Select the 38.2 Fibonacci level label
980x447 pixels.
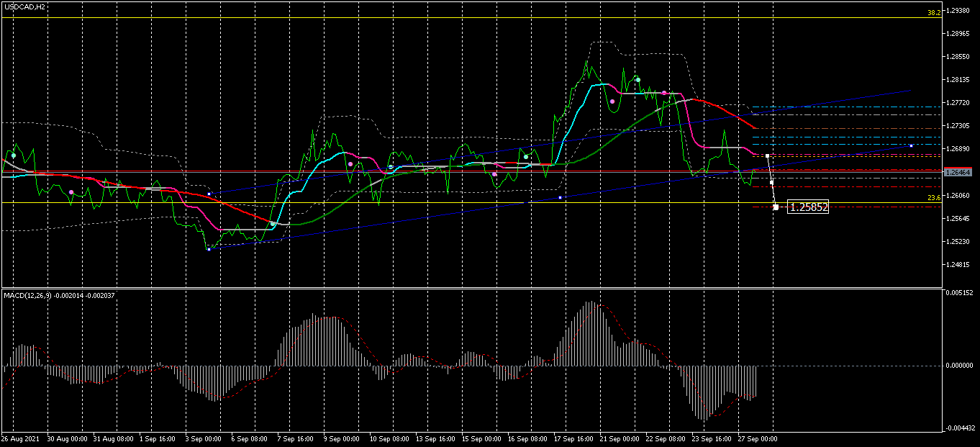tap(934, 13)
